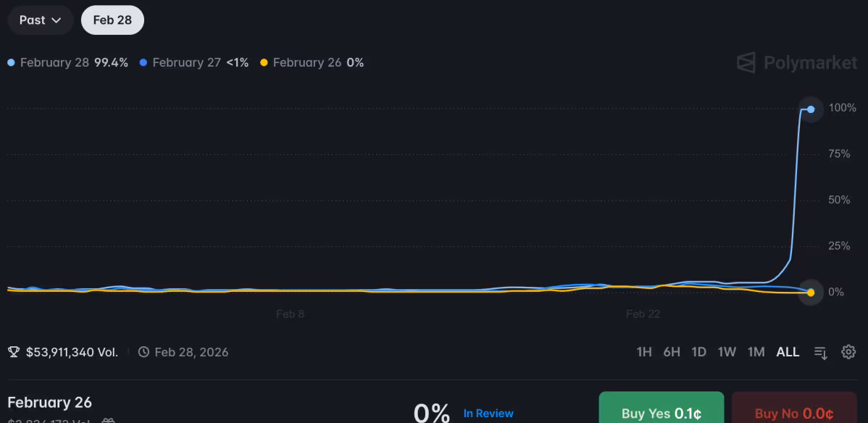Open the chart settings gear
The height and width of the screenshot is (423, 868).
click(848, 352)
